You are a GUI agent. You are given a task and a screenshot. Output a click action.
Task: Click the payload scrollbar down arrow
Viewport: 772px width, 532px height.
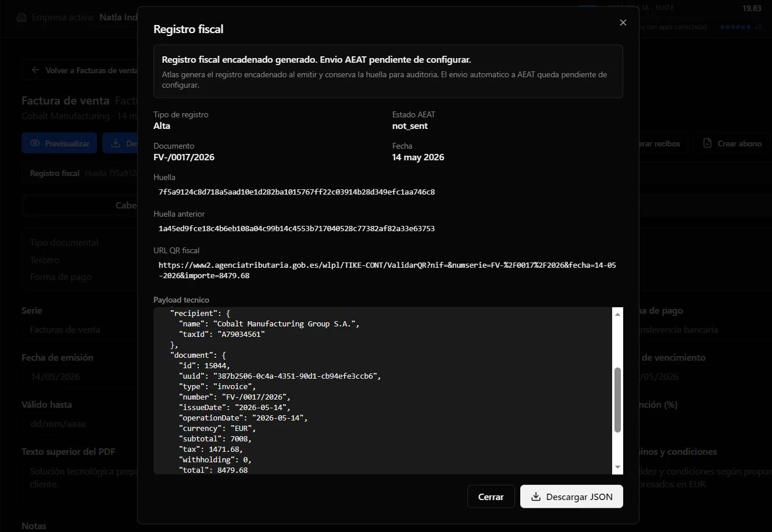(617, 467)
